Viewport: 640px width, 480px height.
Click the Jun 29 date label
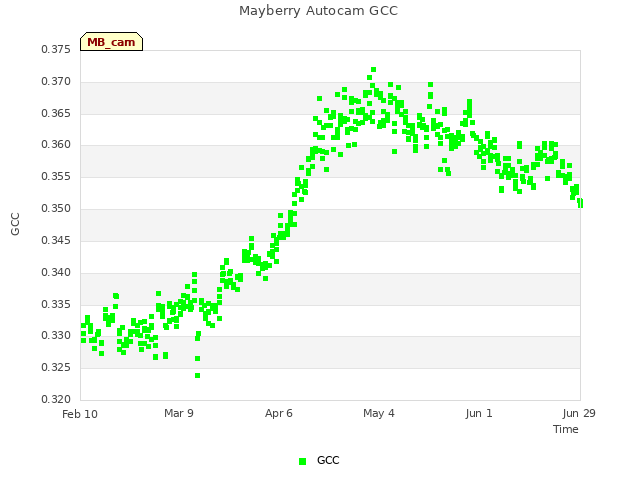point(579,413)
